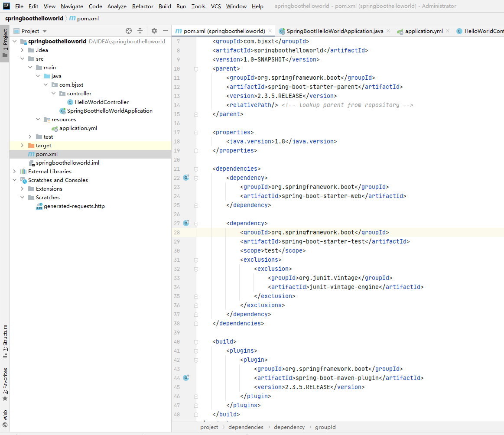Hide the Project tool window via minimize icon
The height and width of the screenshot is (435, 504).
pos(166,31)
